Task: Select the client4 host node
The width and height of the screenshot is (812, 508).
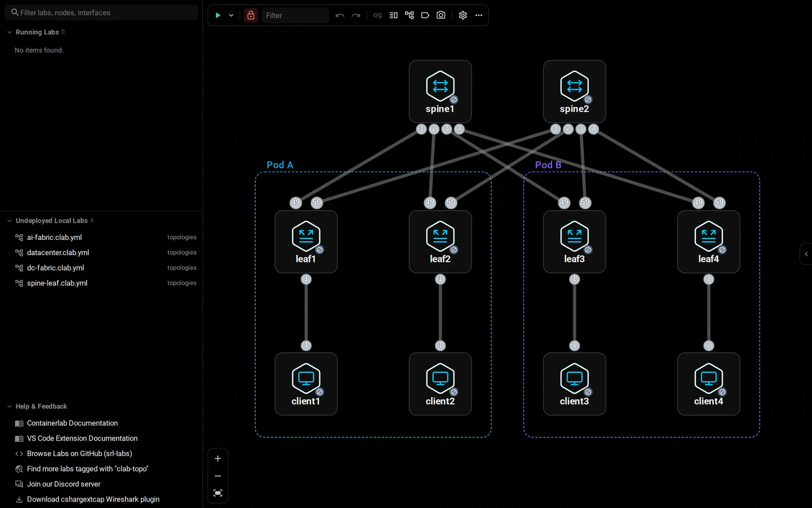Action: point(709,384)
